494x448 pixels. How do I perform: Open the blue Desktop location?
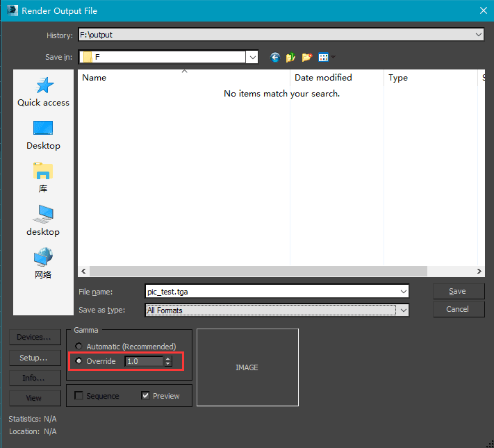pyautogui.click(x=43, y=135)
